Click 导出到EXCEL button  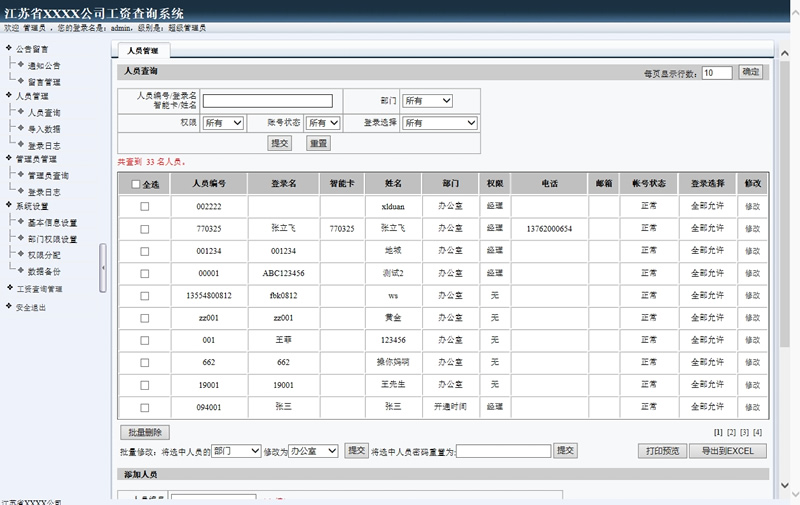coord(727,451)
